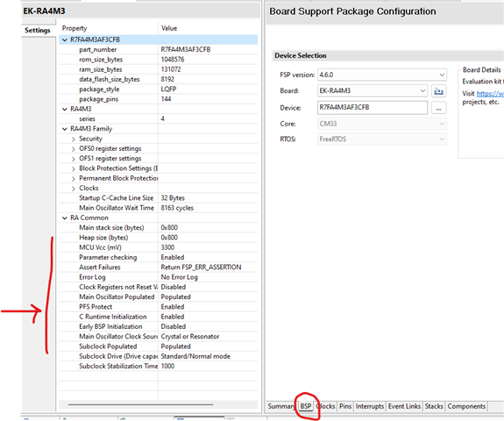
Task: Click ram_size_bytes value 131072
Action: tap(171, 69)
